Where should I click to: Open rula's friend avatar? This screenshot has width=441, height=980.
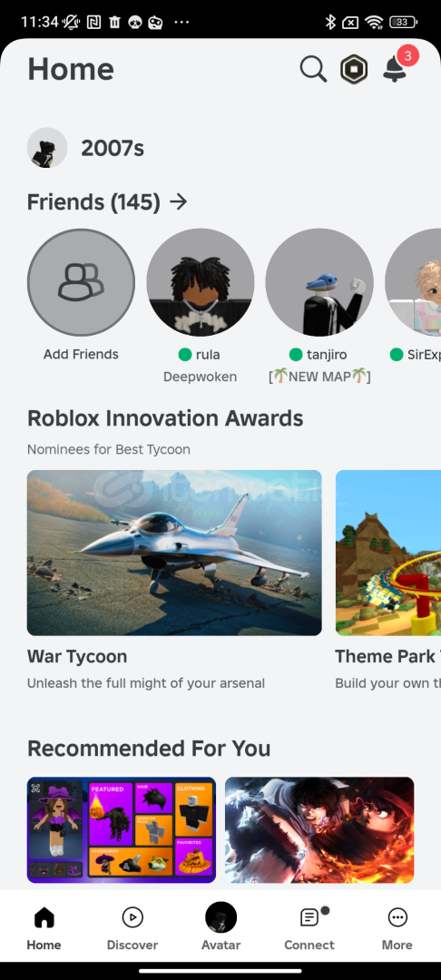point(200,282)
